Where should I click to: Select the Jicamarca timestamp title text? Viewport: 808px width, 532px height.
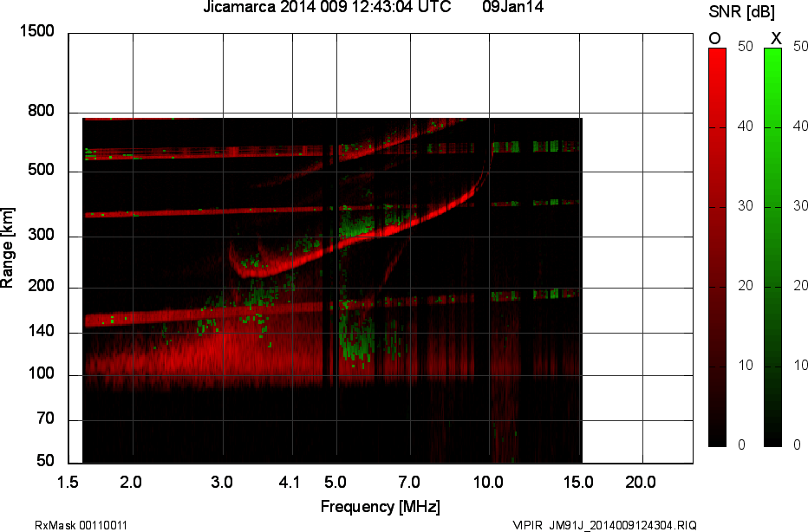click(326, 8)
